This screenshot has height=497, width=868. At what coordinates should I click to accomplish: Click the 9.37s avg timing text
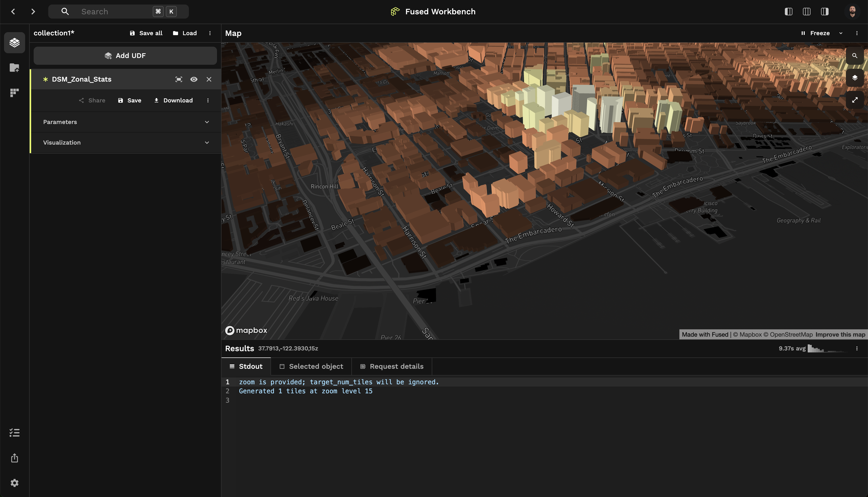click(x=792, y=348)
